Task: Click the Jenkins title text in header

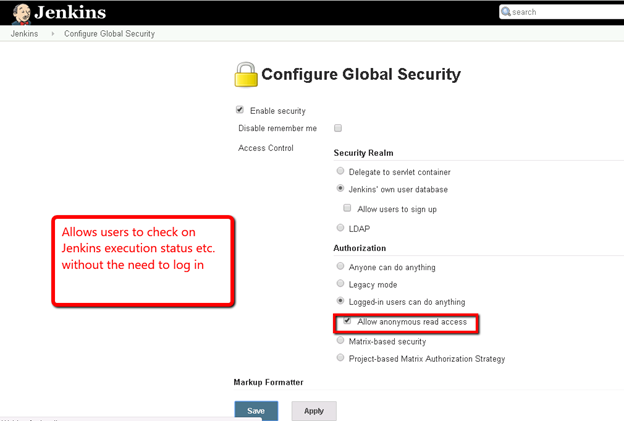Action: (x=70, y=12)
